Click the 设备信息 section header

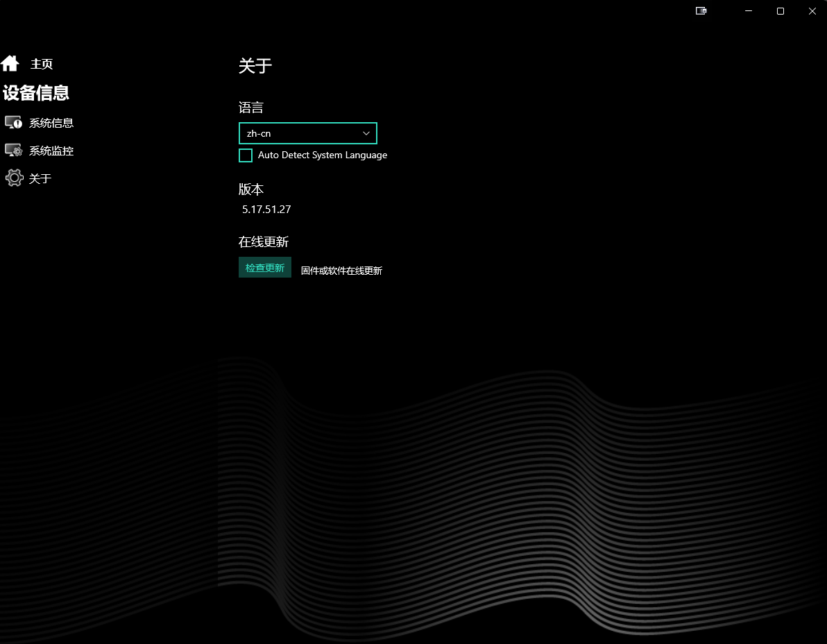click(x=35, y=93)
